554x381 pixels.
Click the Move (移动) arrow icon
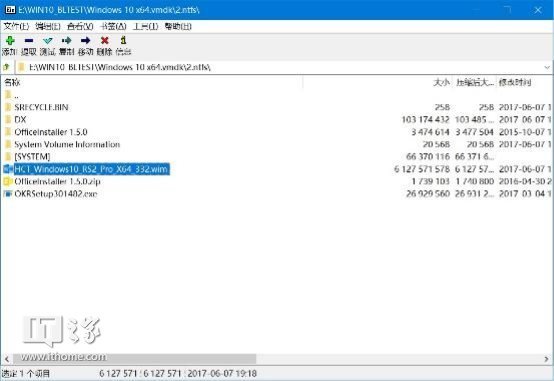point(86,40)
